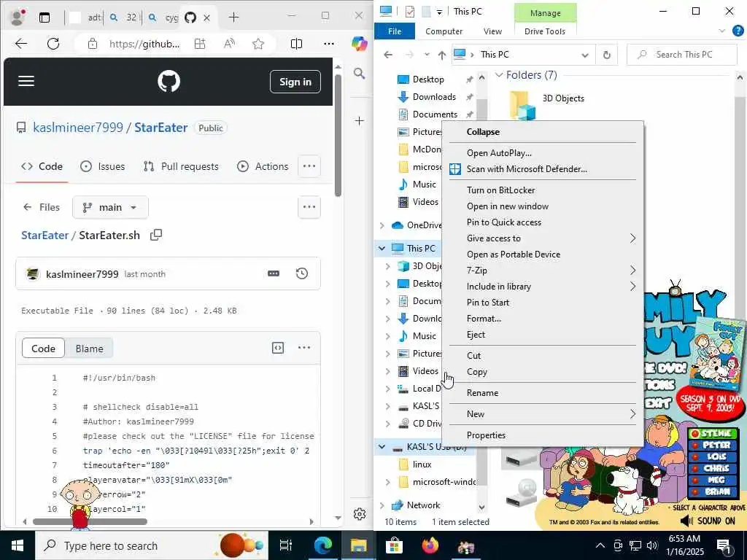The width and height of the screenshot is (747, 560).
Task: Click the Edge page vertical scrollbar
Action: [x=338, y=135]
